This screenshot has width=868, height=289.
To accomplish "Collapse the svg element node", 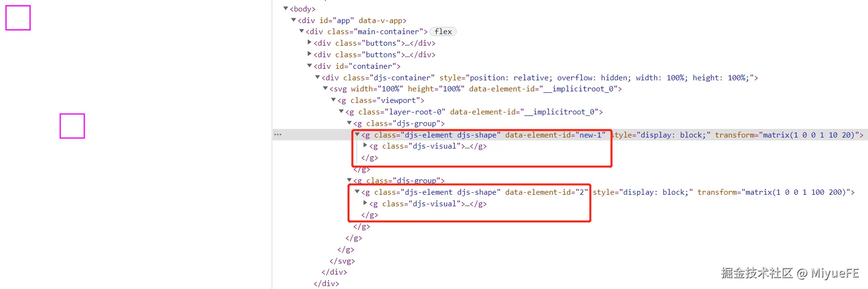I will coord(325,88).
